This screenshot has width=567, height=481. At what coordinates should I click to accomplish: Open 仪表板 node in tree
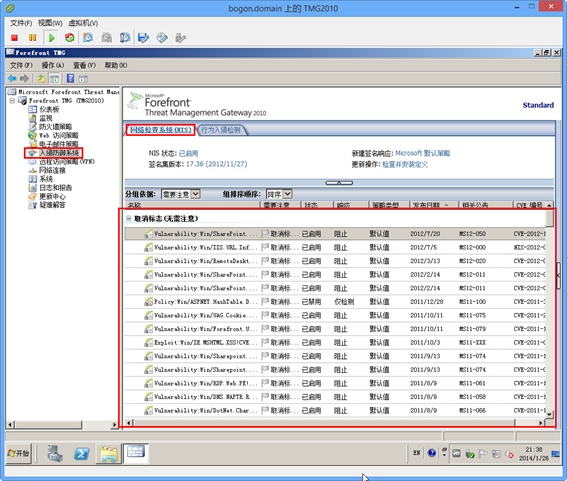pos(49,109)
